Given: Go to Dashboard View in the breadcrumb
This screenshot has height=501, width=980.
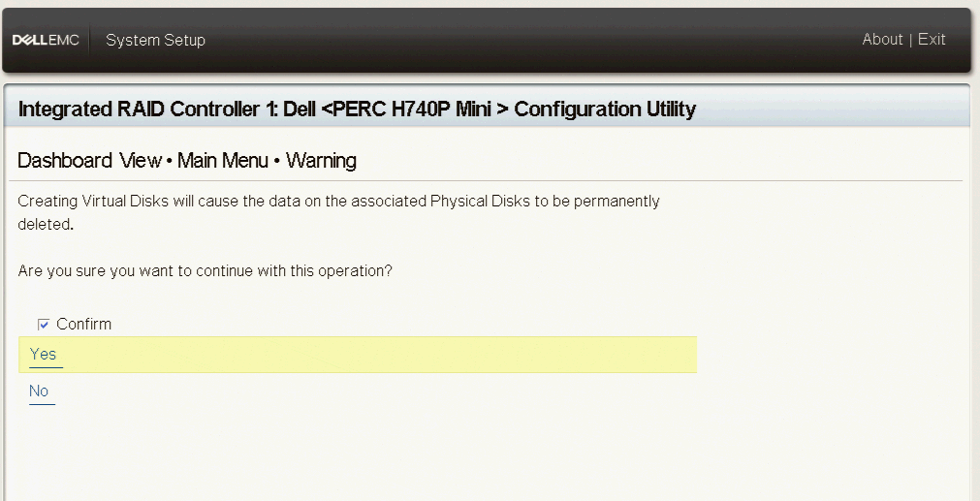Looking at the screenshot, I should coord(89,160).
